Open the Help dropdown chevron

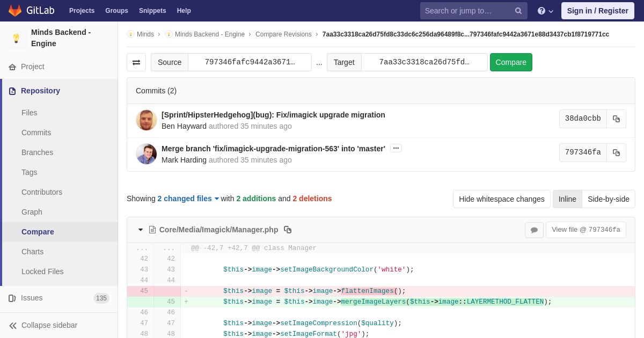tap(551, 11)
